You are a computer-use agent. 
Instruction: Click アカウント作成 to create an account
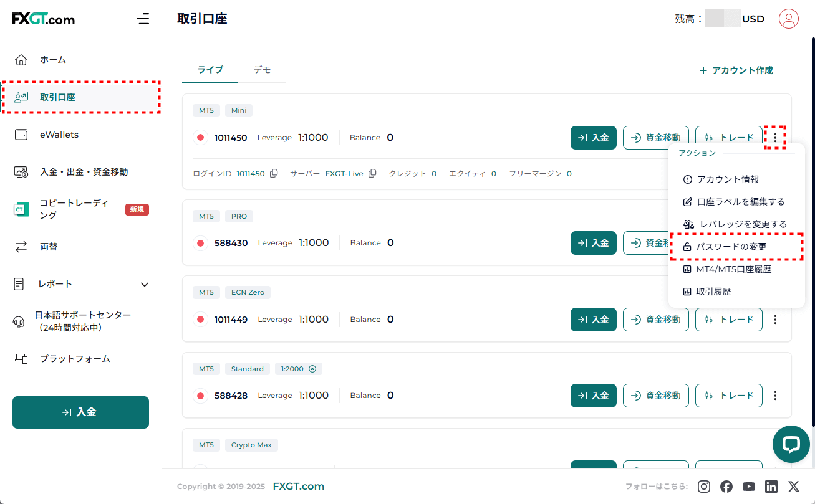point(736,70)
